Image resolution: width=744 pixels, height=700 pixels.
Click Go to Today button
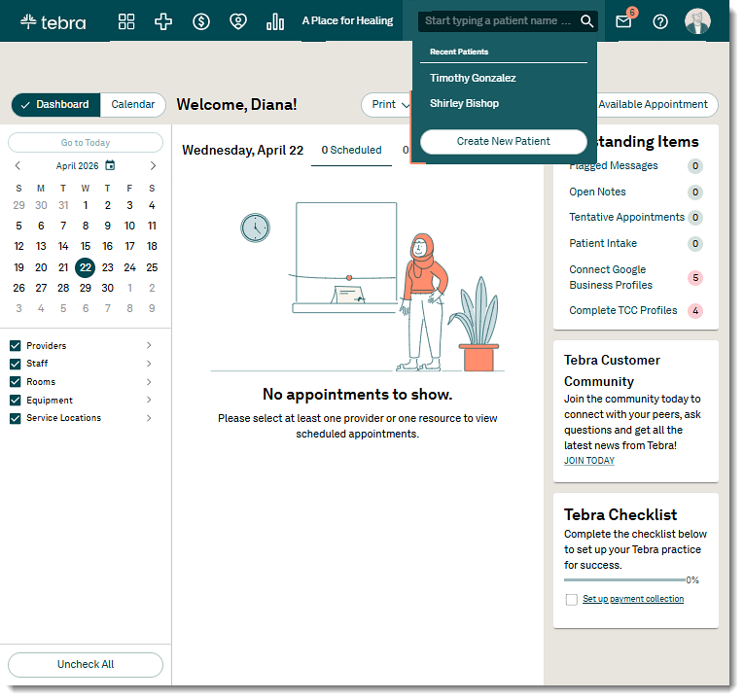[86, 143]
